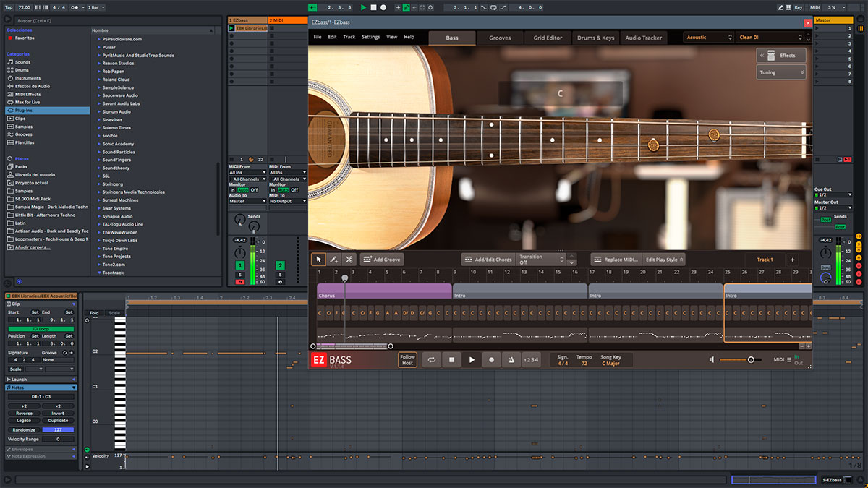Click the Ableton global stop button

tap(374, 7)
